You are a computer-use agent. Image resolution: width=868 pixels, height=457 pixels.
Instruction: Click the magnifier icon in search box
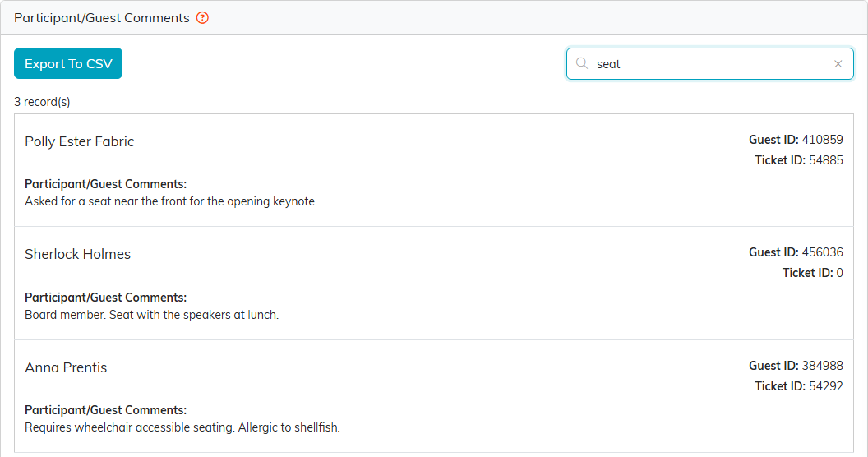click(x=582, y=63)
